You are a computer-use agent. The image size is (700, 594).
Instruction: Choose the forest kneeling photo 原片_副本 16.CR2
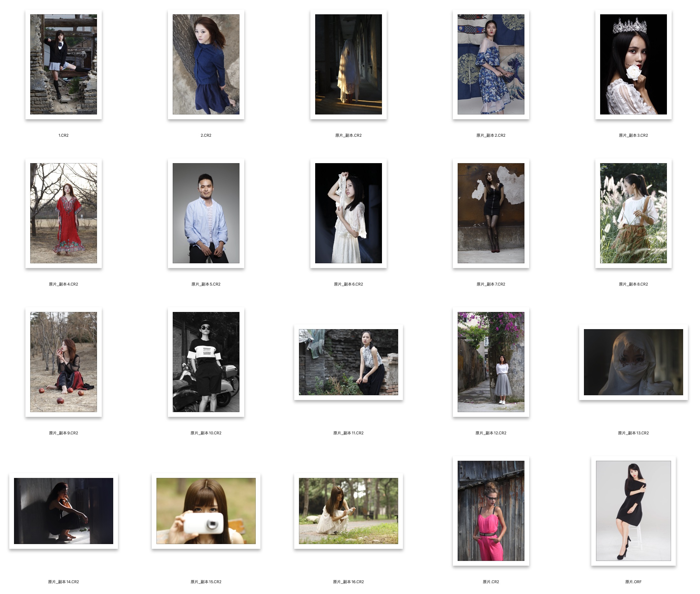point(348,511)
